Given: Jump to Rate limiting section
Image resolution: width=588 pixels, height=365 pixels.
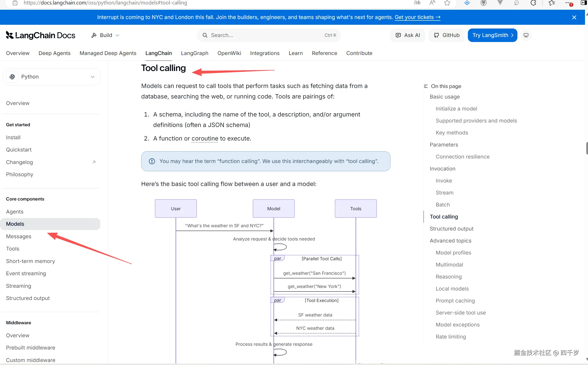Looking at the screenshot, I should 451,337.
